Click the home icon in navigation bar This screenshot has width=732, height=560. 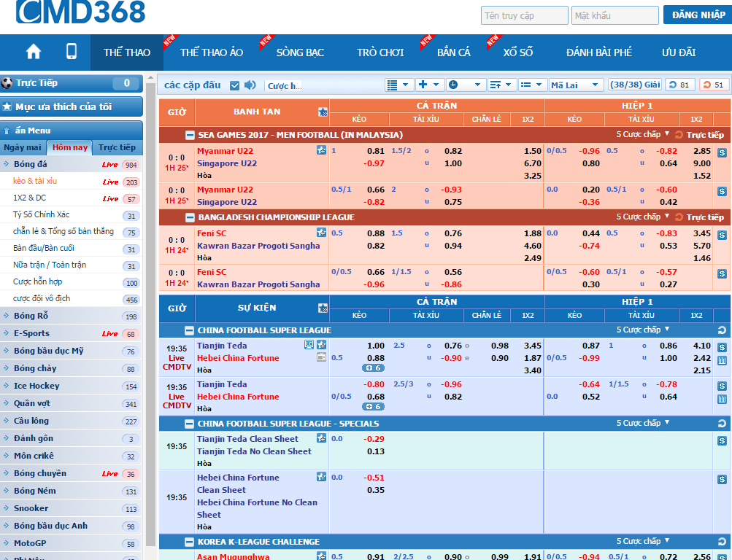pos(34,52)
